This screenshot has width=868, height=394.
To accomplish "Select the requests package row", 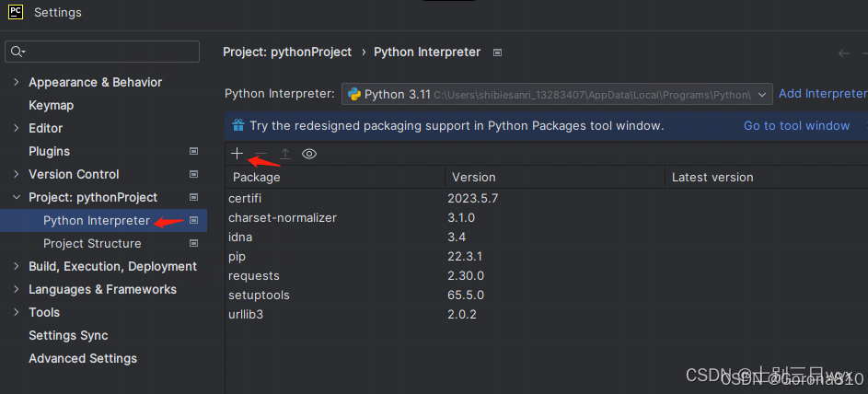I will [x=254, y=276].
